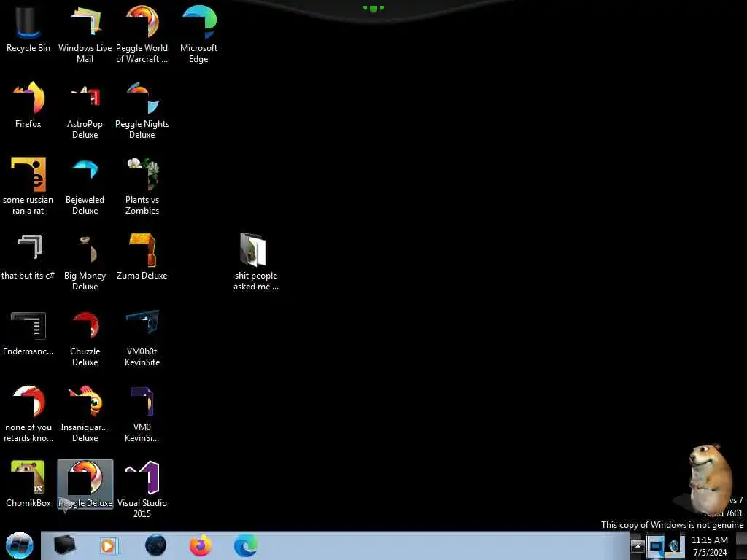747x560 pixels.
Task: Select the red-and-white 'none of you' icon
Action: [28, 413]
